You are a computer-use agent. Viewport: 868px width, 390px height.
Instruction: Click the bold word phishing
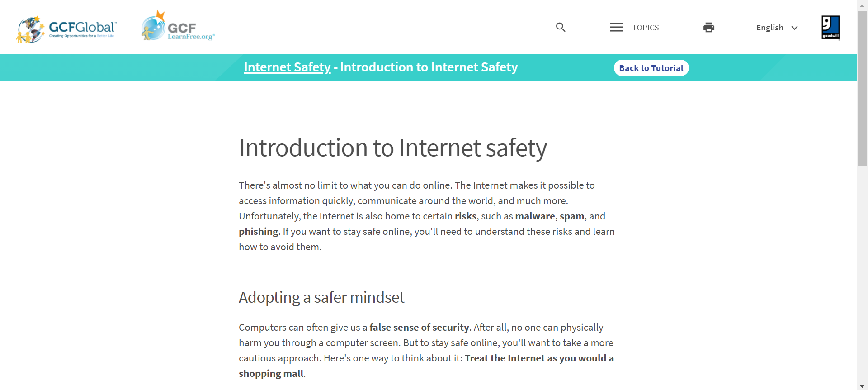tap(258, 232)
